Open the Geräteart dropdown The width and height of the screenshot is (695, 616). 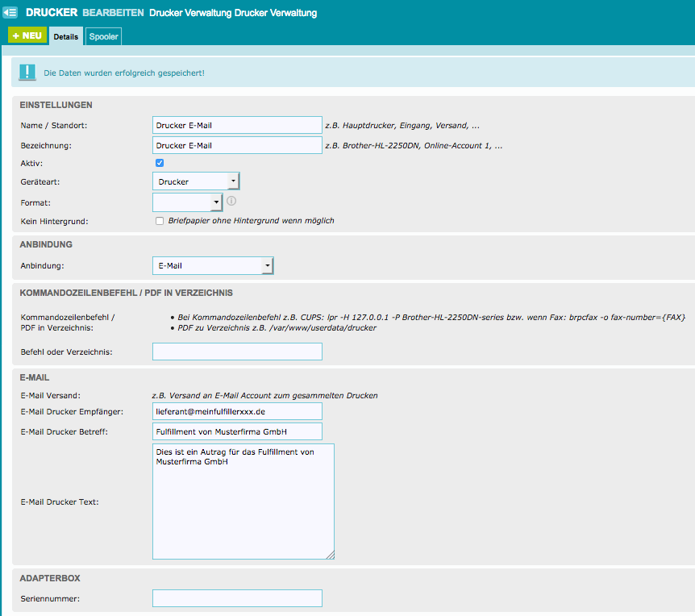pyautogui.click(x=196, y=181)
